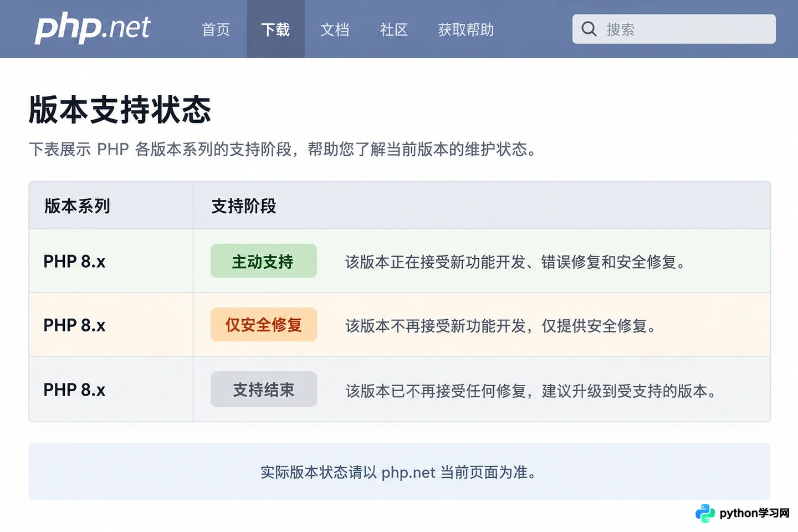Click the php.net logo
The width and height of the screenshot is (798, 532).
click(93, 28)
